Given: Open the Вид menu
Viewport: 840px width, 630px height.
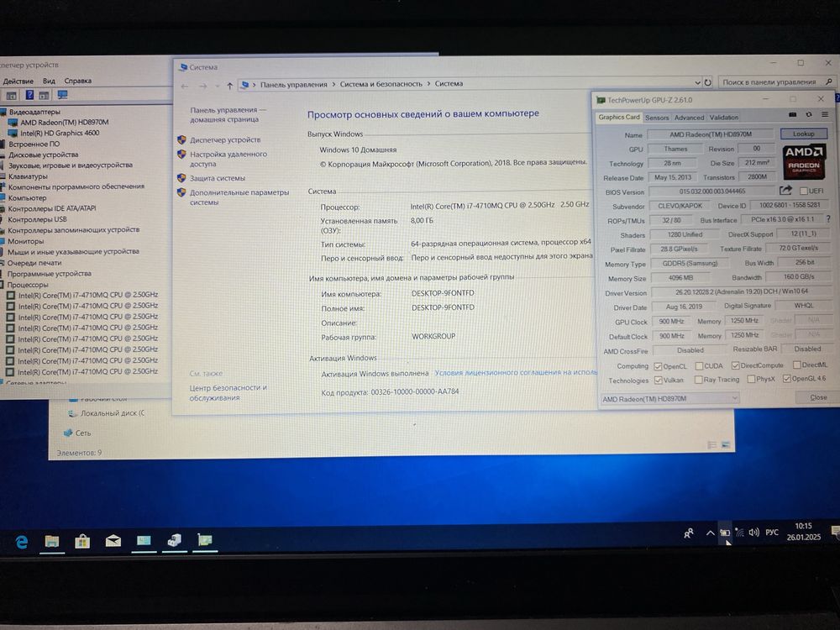Looking at the screenshot, I should click(x=49, y=81).
